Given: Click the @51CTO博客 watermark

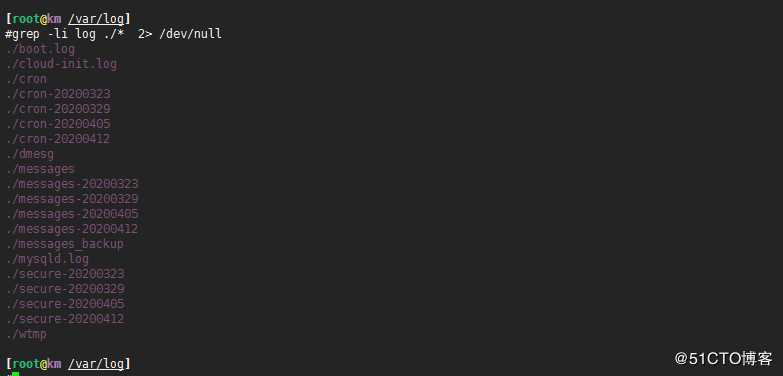Looking at the screenshot, I should coord(724,358).
